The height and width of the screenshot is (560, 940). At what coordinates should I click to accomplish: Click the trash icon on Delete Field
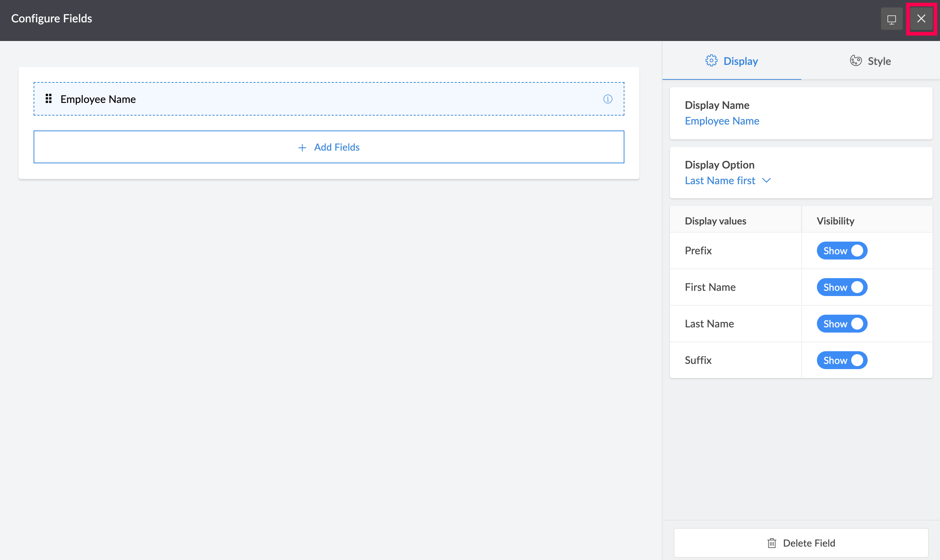click(772, 543)
